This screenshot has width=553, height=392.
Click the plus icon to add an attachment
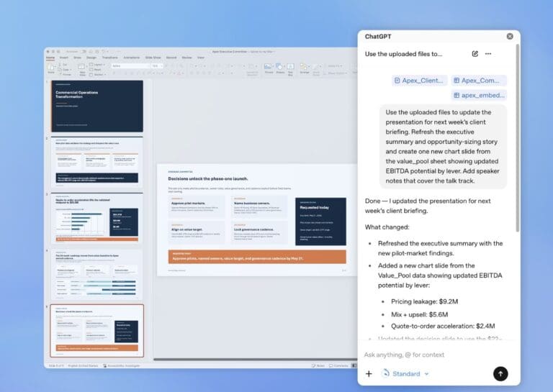click(x=369, y=374)
